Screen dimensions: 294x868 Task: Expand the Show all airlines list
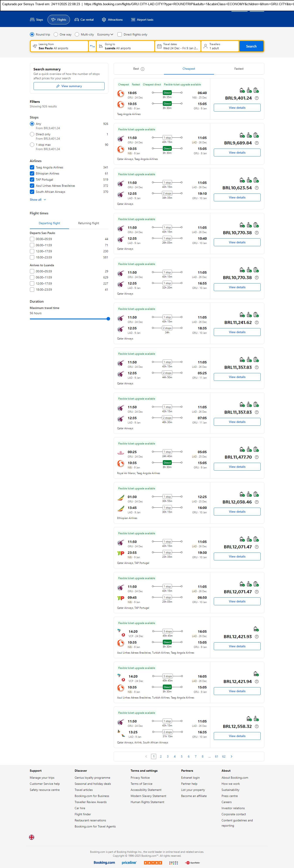(x=38, y=200)
